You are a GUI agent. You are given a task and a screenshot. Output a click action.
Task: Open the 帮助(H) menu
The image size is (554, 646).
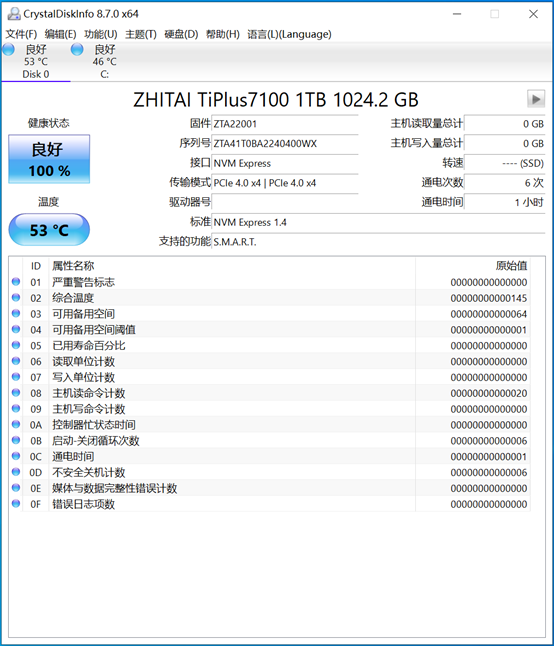pyautogui.click(x=223, y=34)
